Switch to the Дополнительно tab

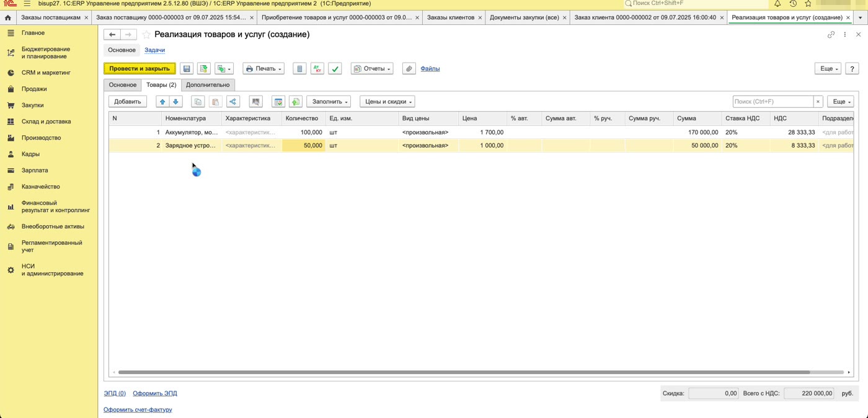(208, 85)
